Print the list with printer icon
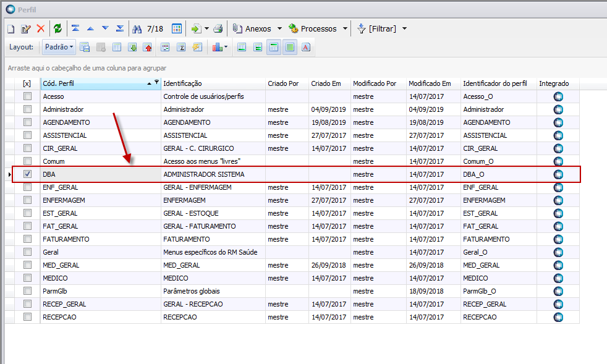This screenshot has width=607, height=364. click(x=218, y=28)
